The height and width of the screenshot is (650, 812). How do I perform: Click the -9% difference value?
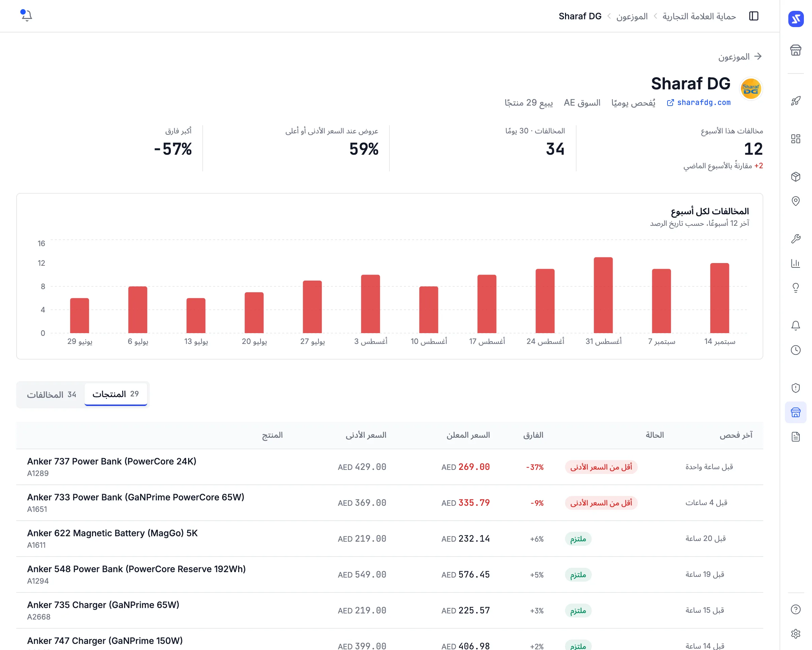[537, 503]
